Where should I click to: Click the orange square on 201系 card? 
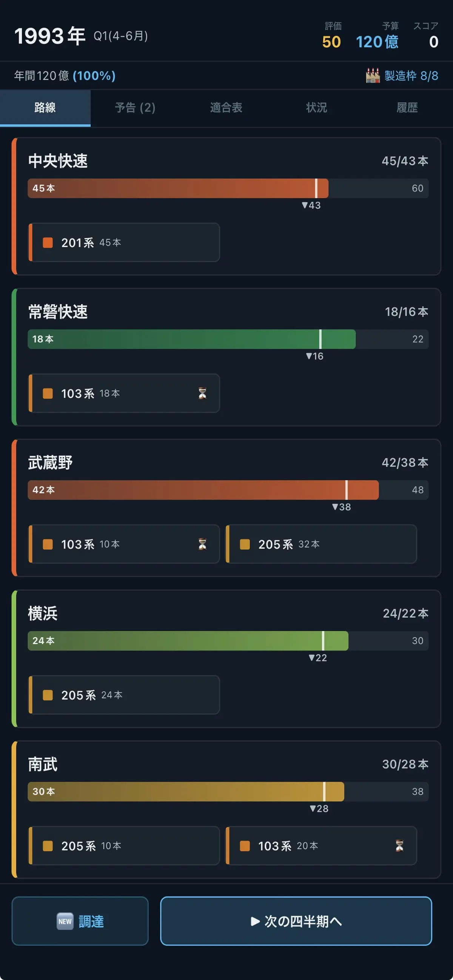[48, 242]
